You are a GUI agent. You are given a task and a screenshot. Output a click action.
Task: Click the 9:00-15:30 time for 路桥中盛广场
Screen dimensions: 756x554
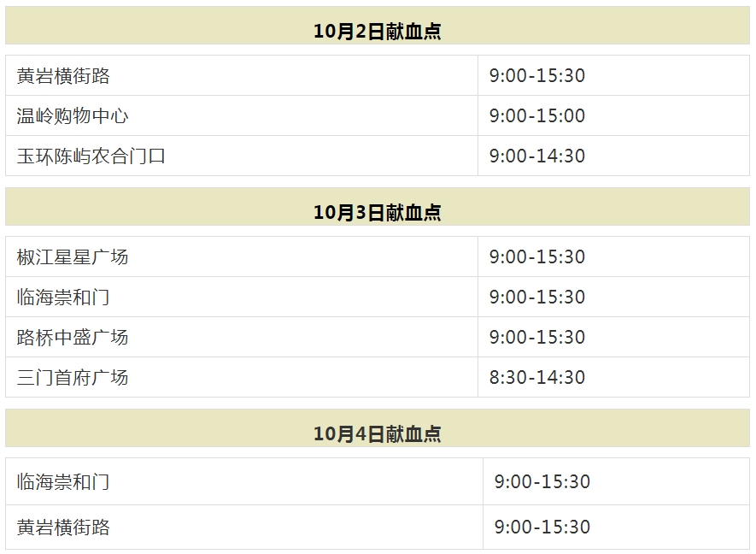click(x=537, y=337)
